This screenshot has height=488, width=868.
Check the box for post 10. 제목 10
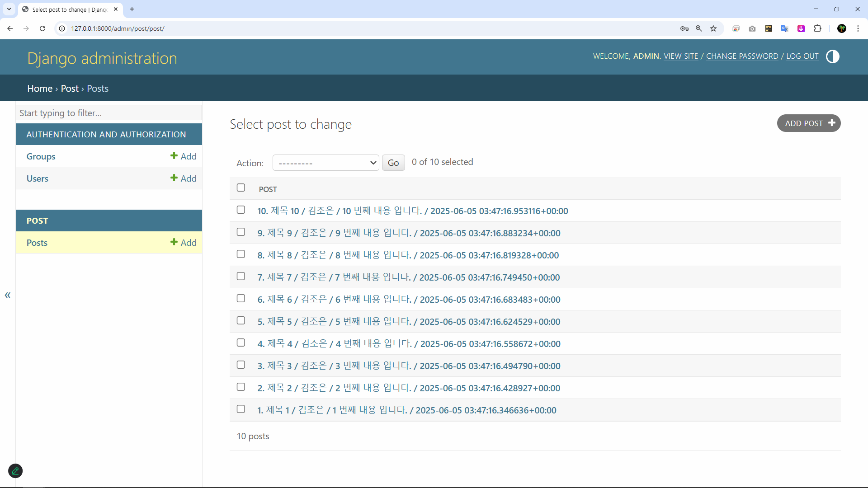(241, 210)
